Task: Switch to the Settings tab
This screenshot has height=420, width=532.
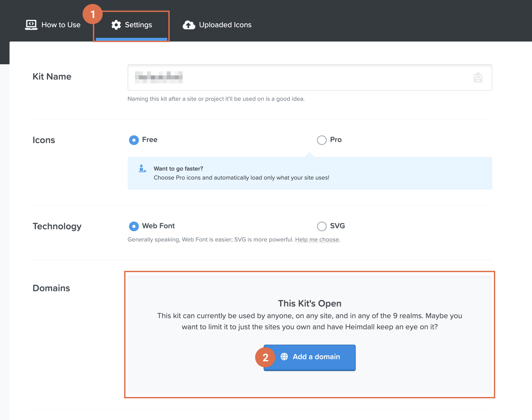Action: point(138,25)
